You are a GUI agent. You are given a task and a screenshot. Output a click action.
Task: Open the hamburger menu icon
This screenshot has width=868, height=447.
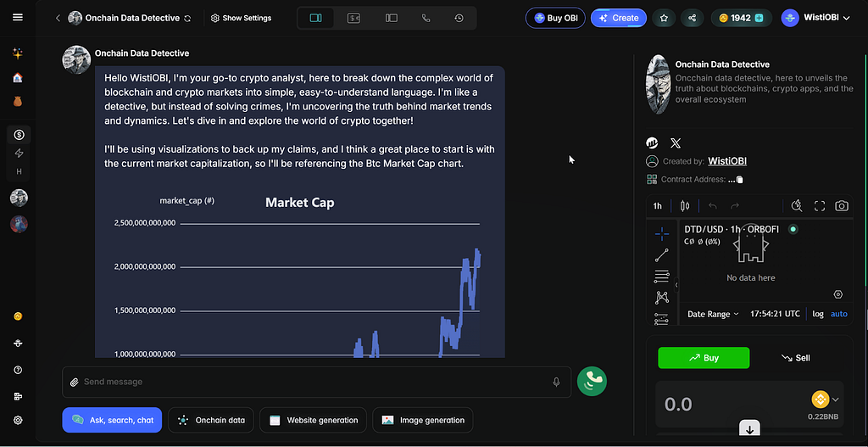(18, 17)
